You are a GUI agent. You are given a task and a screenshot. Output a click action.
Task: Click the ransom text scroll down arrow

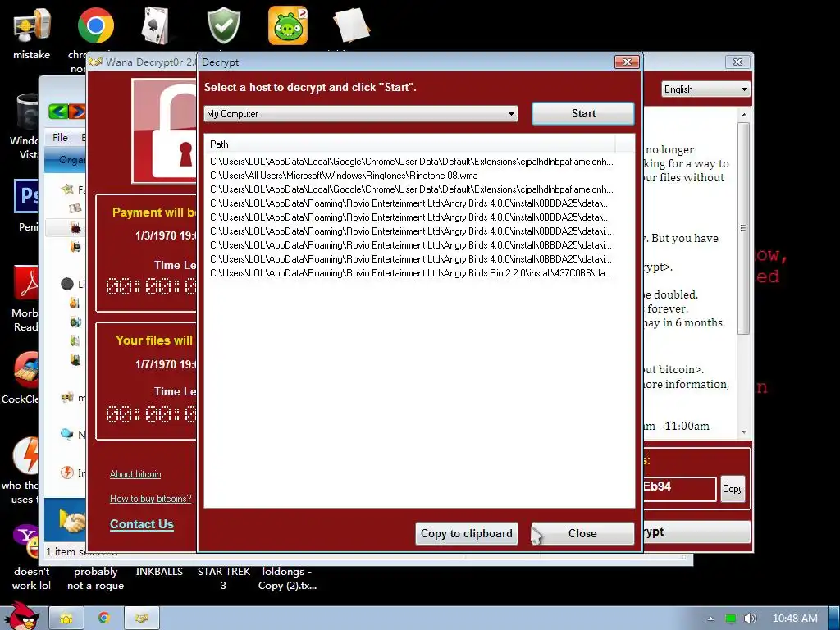click(x=743, y=431)
